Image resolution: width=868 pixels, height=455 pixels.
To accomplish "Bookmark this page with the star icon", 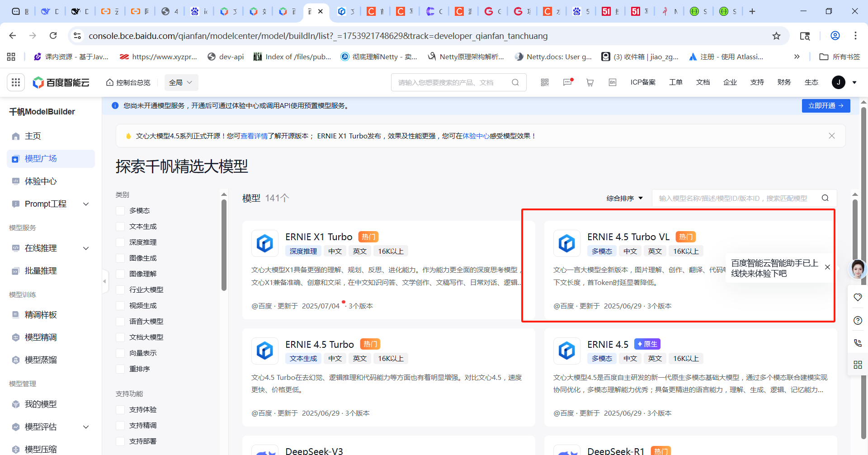I will tap(776, 36).
